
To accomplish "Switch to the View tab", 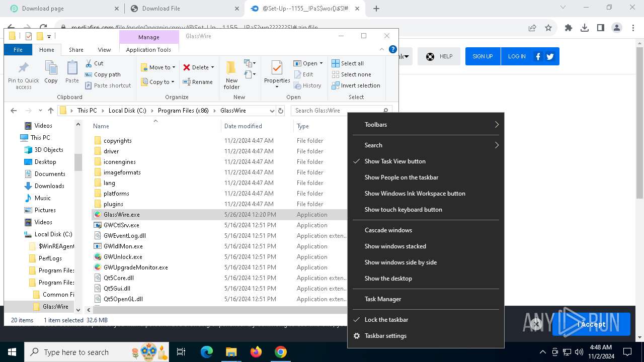I will click(x=104, y=50).
